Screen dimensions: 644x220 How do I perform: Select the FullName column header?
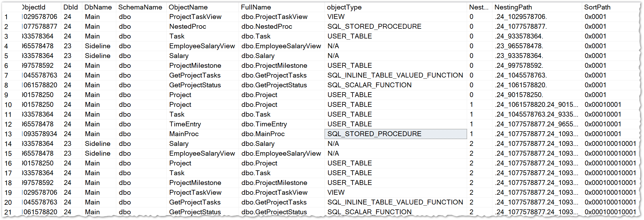coord(281,7)
